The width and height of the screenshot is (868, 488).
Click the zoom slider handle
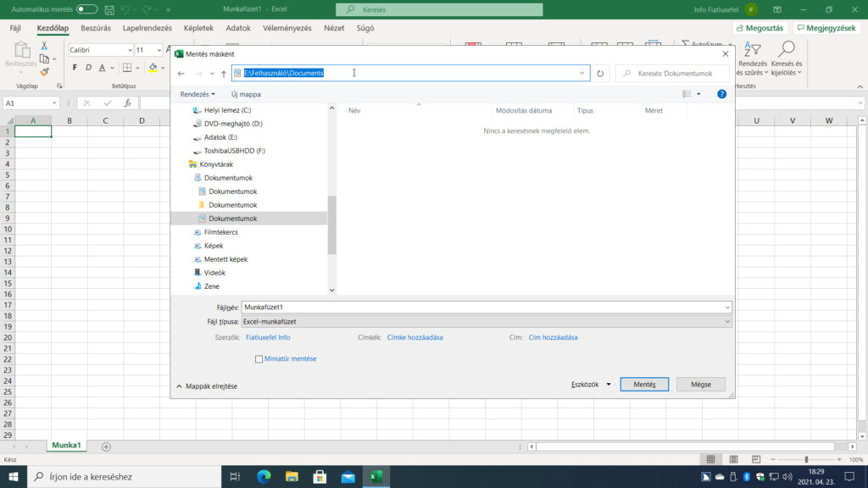pyautogui.click(x=807, y=460)
